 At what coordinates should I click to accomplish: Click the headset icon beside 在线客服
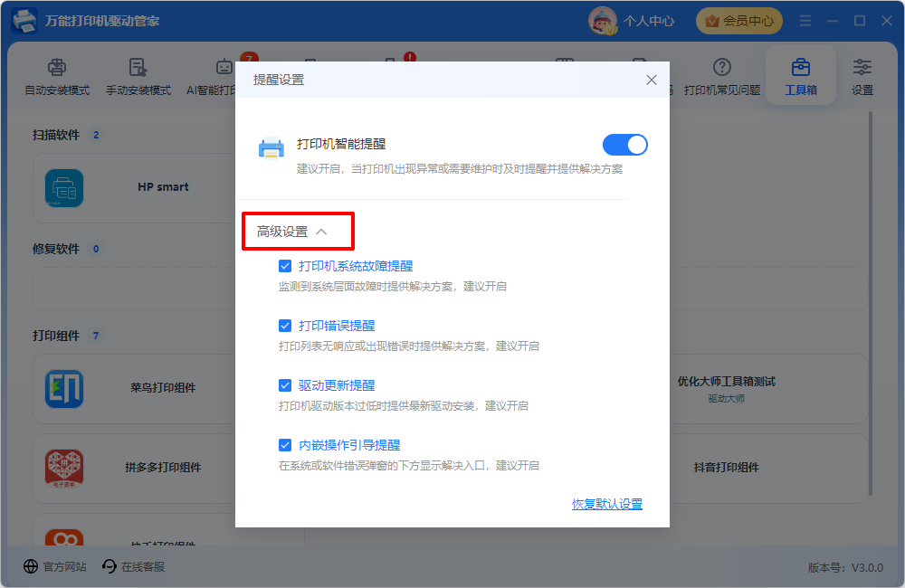point(110,566)
